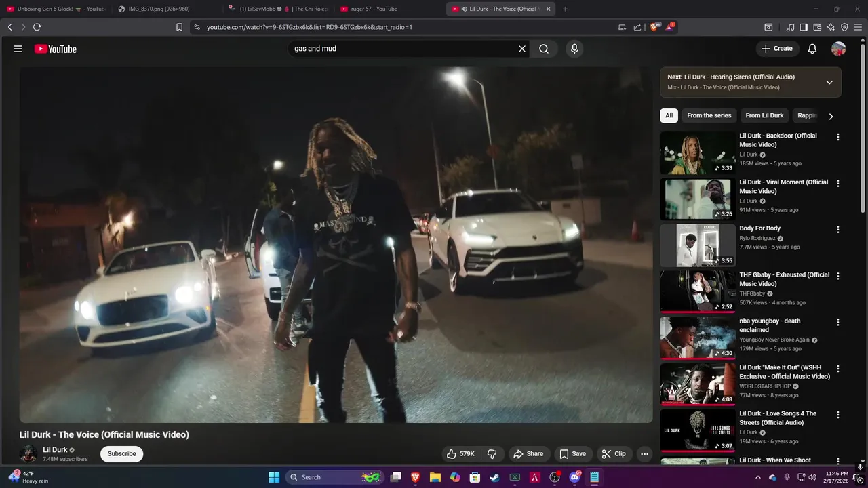Open Rylo Rodriguez Body For Body thumbnail
This screenshot has width=868, height=488.
point(698,245)
